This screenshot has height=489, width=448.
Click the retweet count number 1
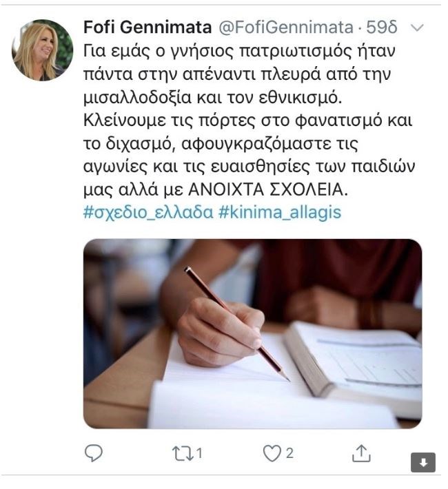(199, 453)
